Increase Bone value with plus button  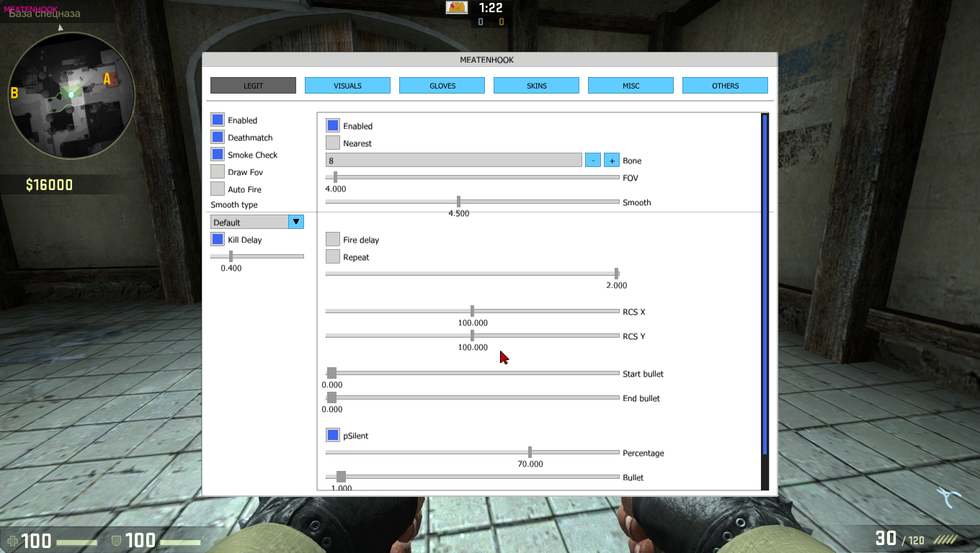[x=612, y=160]
